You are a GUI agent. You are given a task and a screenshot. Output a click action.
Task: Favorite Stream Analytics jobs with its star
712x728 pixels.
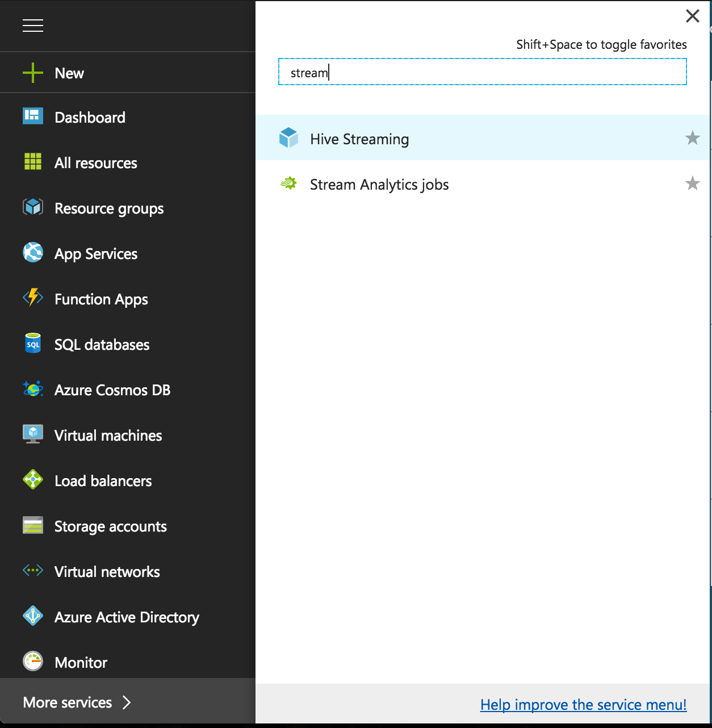(x=692, y=183)
